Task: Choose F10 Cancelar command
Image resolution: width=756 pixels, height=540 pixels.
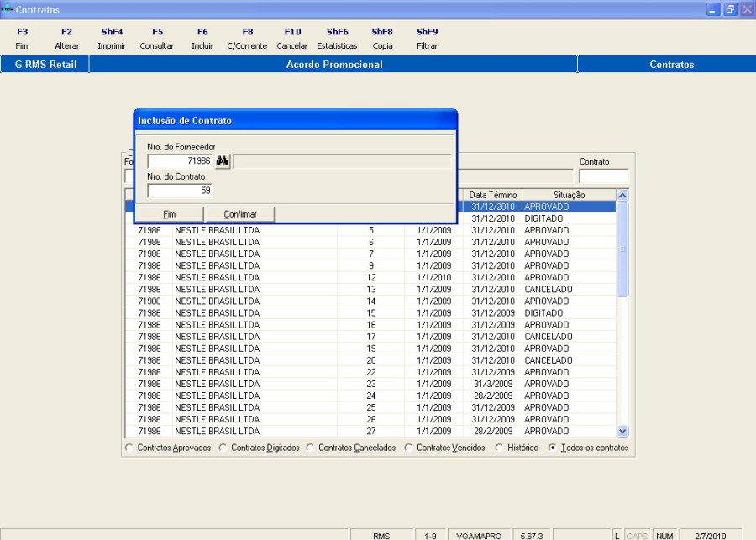Action: click(x=292, y=39)
